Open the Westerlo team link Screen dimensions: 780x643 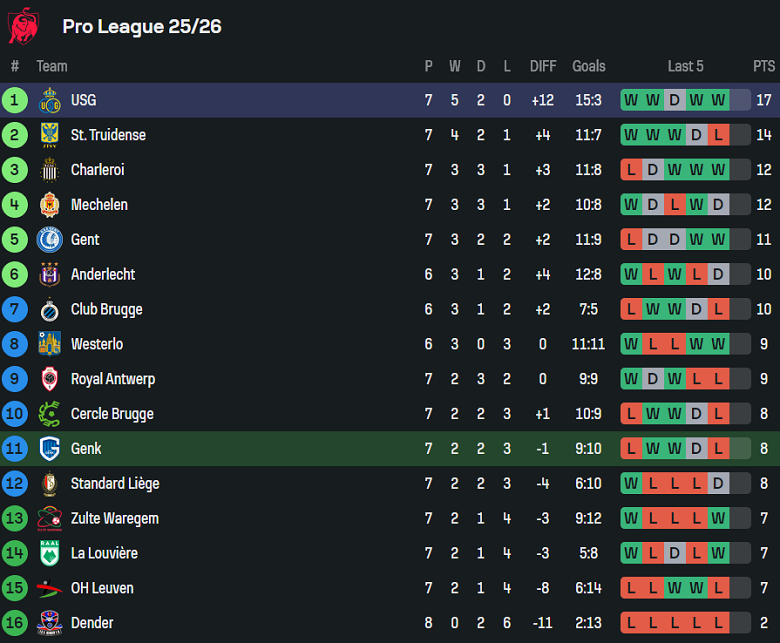[97, 344]
